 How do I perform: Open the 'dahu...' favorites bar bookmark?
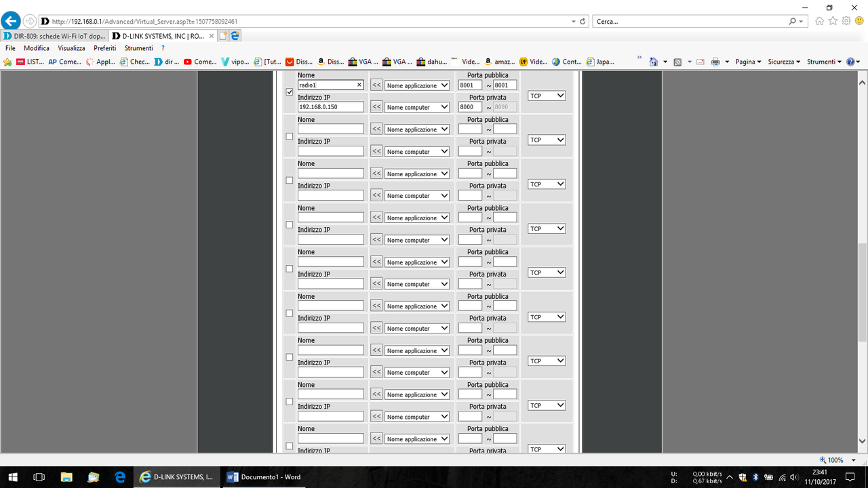point(432,62)
